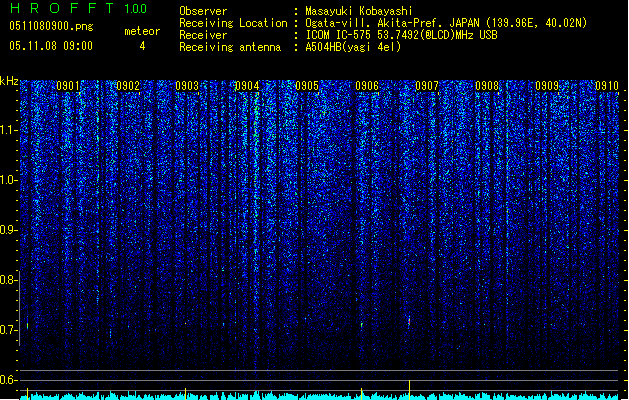Click the 0910 time label
This screenshot has height=400, width=629.
pyautogui.click(x=607, y=86)
